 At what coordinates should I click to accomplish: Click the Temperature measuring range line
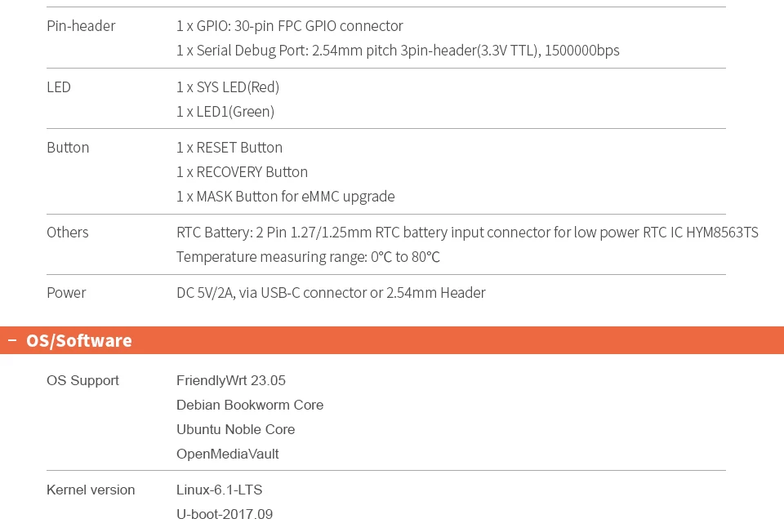tap(308, 257)
